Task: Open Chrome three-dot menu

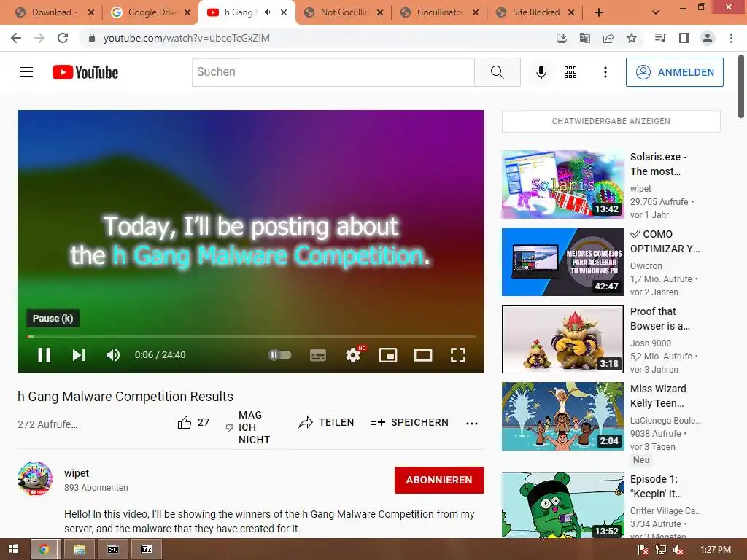Action: pos(731,38)
